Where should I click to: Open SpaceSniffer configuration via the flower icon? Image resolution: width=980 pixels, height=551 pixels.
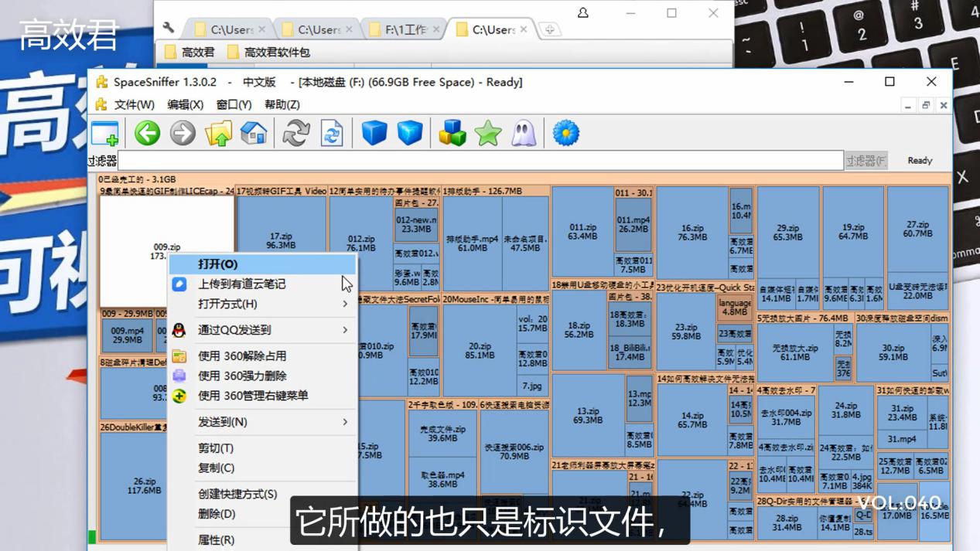[565, 132]
